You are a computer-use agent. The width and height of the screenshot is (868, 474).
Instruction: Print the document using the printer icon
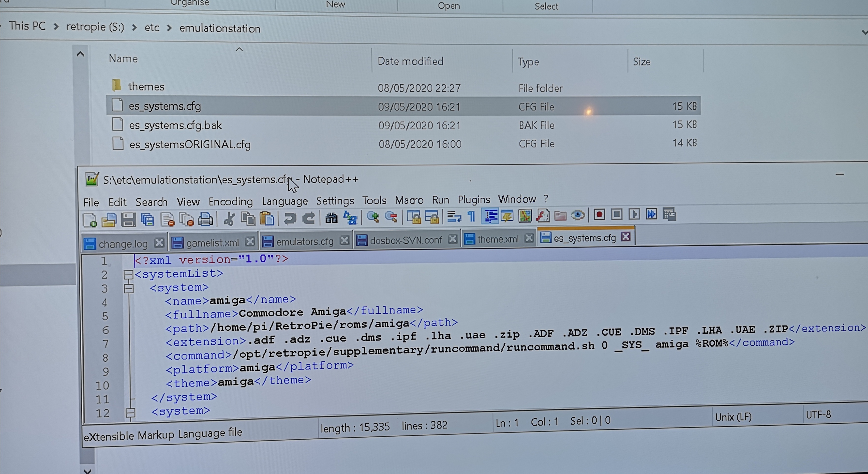pos(206,219)
